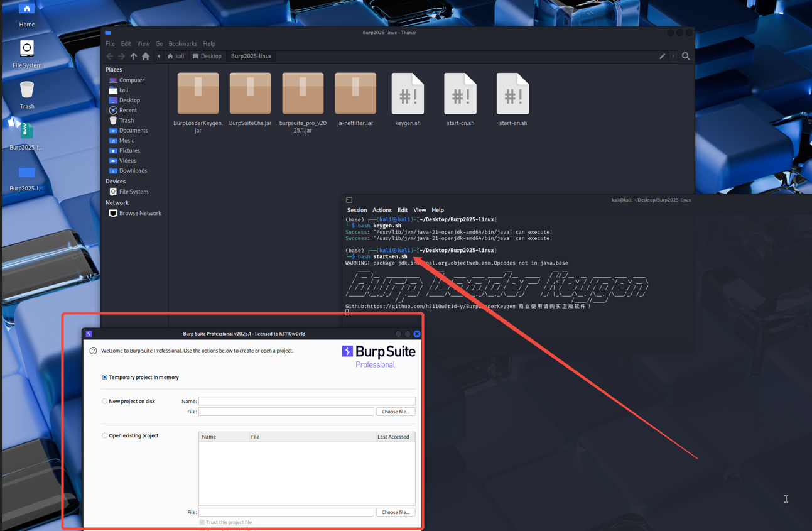Click the Desktop path breadcrumb

tap(207, 57)
